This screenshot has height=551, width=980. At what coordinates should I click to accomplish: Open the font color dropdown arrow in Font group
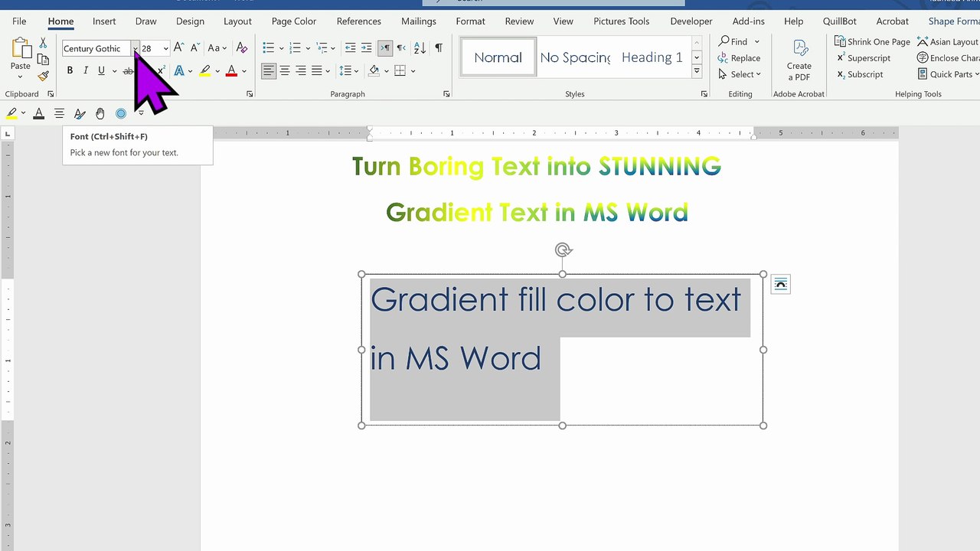click(x=244, y=71)
